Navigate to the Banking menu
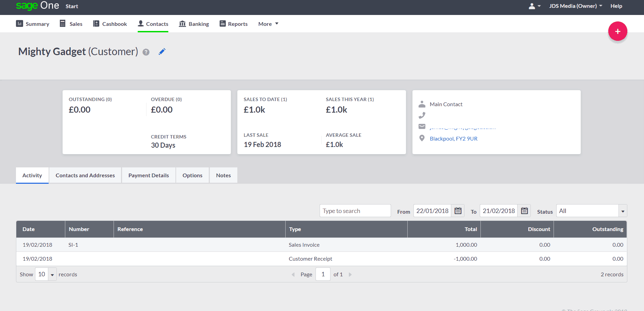This screenshot has height=311, width=644. coord(194,24)
